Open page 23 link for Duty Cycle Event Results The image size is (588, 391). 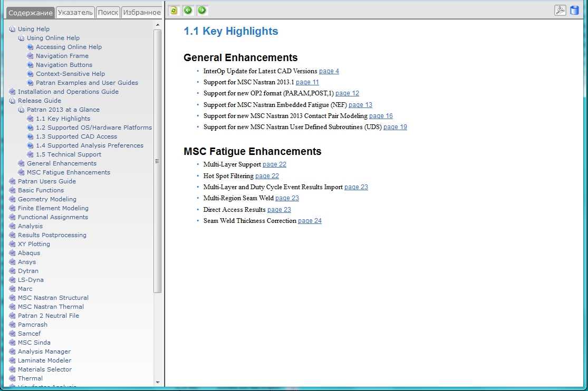pyautogui.click(x=356, y=187)
